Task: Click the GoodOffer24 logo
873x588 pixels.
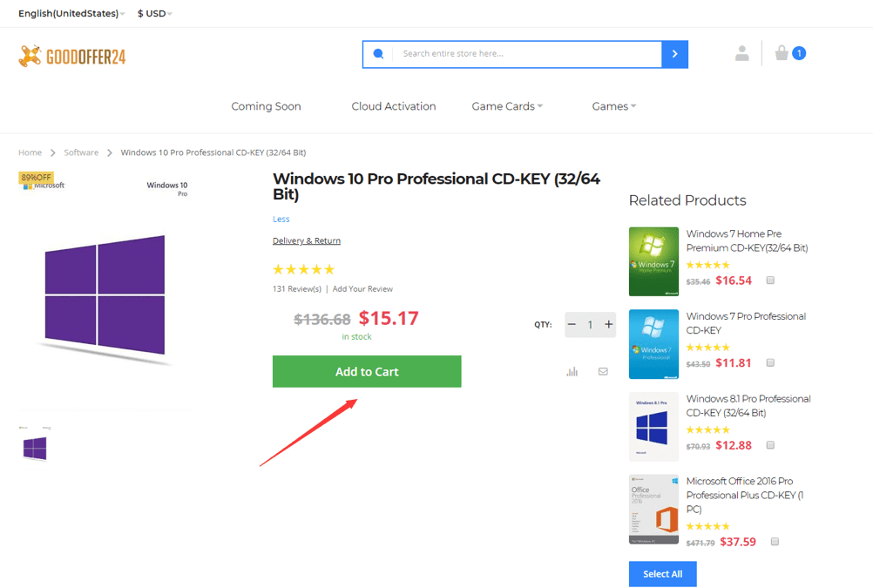Action: pos(72,57)
